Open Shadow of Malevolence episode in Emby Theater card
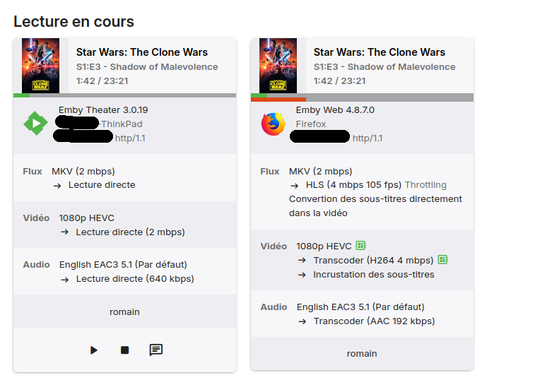Image resolution: width=552 pixels, height=392 pixels. (147, 67)
